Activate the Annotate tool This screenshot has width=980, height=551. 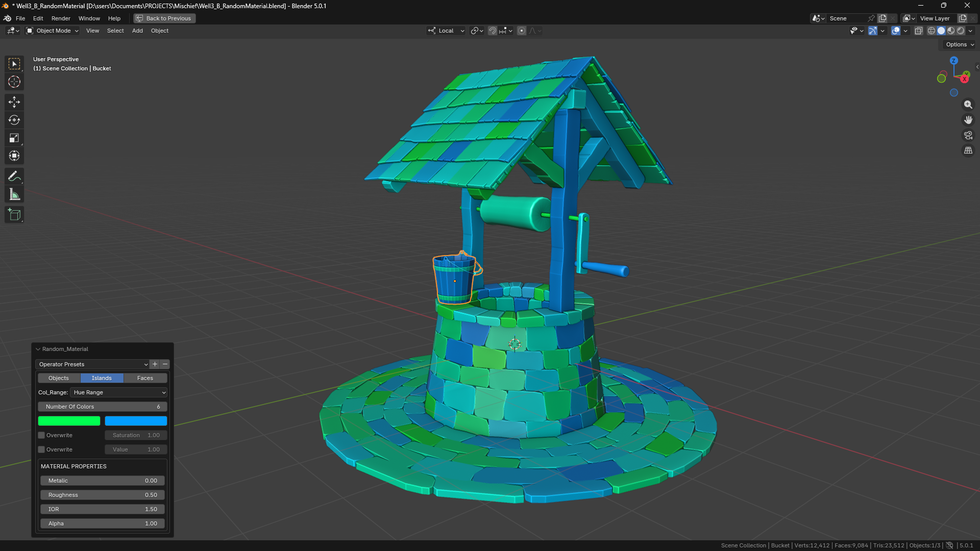tap(14, 177)
